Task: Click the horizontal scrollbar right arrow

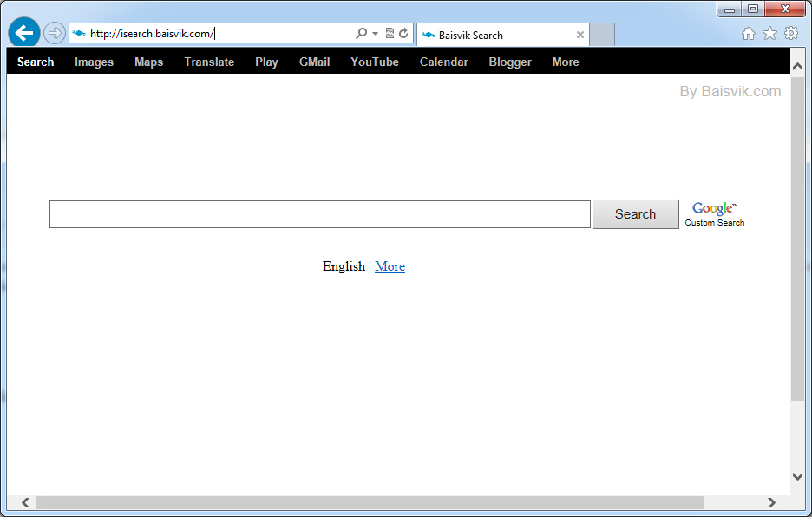Action: 771,502
